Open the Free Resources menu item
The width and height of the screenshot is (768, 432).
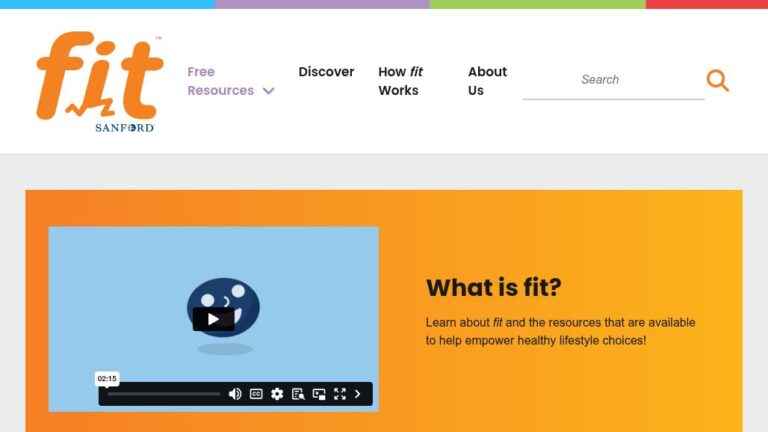pyautogui.click(x=220, y=81)
